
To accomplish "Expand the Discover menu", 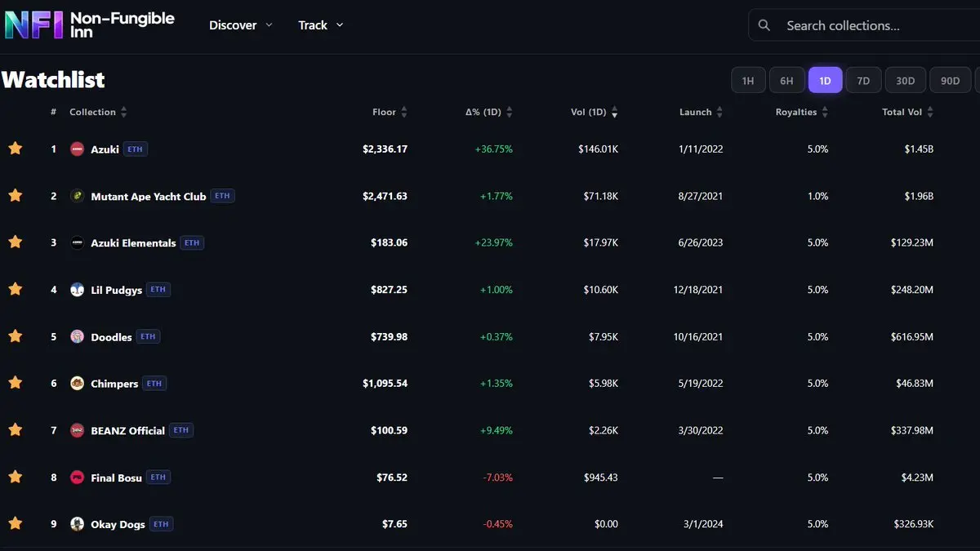I will [241, 25].
